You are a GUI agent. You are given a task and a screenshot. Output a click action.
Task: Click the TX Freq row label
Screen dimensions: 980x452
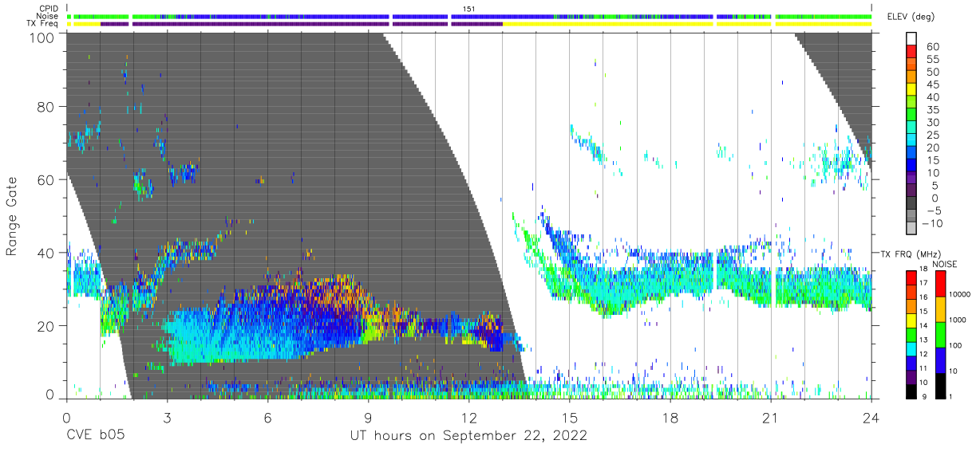44,24
